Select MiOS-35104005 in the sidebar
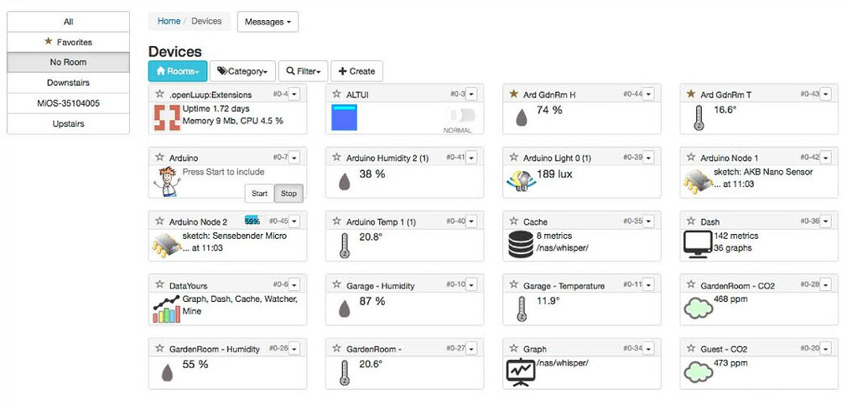The height and width of the screenshot is (405, 868). tap(68, 103)
